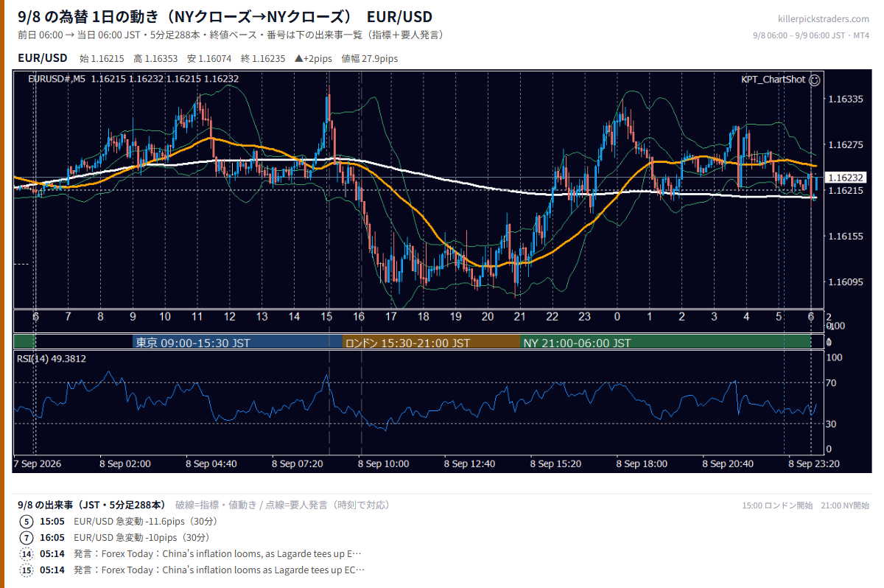Click the 8 Sep 10:00 date label

click(x=383, y=464)
